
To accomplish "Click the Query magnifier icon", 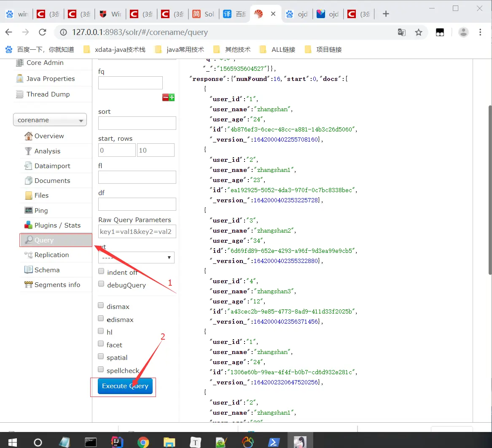I will click(x=29, y=240).
